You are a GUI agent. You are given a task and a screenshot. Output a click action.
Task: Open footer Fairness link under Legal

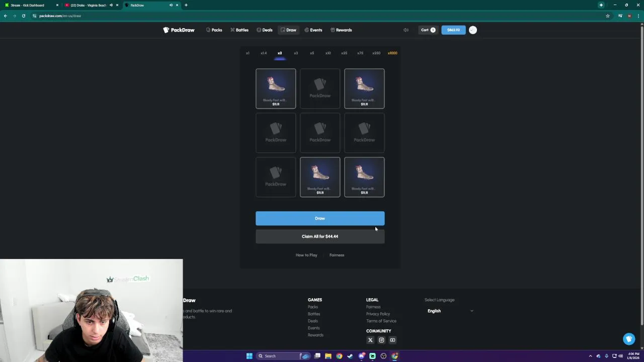tap(373, 307)
